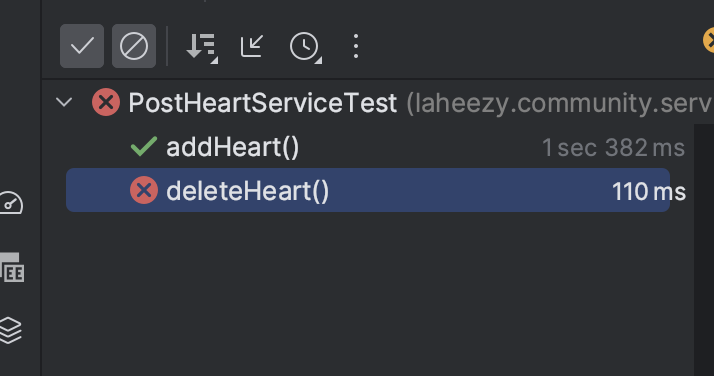This screenshot has height=376, width=714.
Task: Select the addHeart() test
Action: tap(233, 147)
